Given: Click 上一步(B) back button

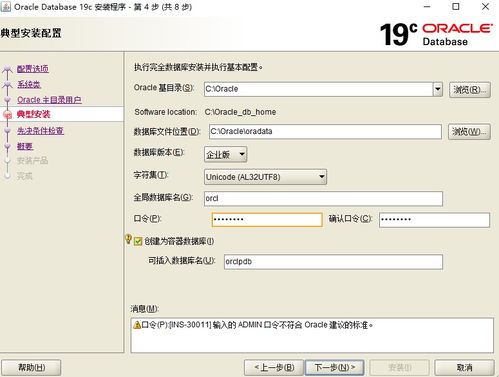Looking at the screenshot, I should (274, 367).
